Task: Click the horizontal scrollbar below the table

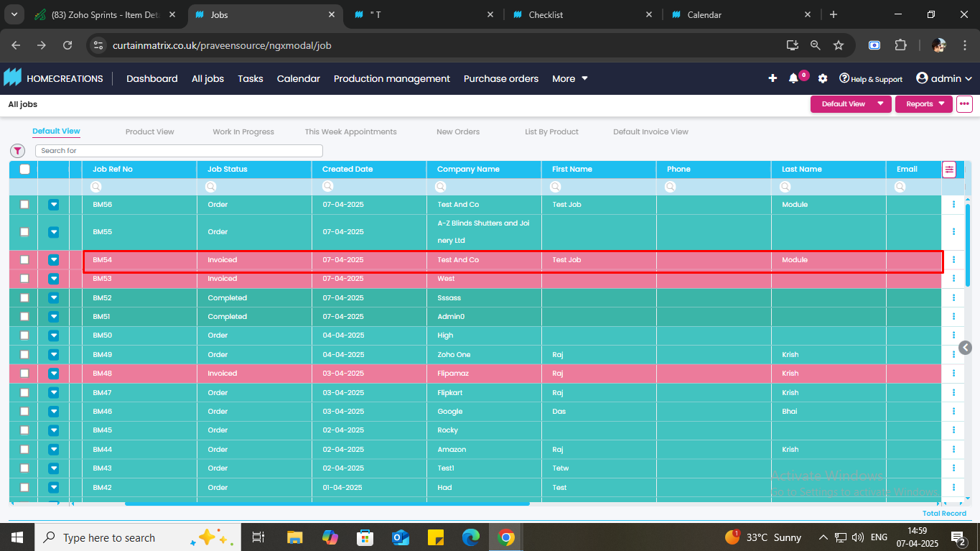Action: [327, 504]
